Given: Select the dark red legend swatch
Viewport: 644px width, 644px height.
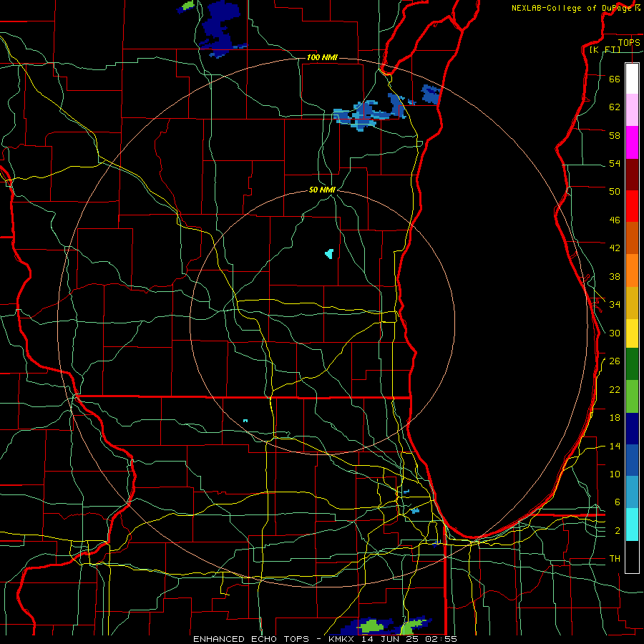Looking at the screenshot, I should point(632,175).
